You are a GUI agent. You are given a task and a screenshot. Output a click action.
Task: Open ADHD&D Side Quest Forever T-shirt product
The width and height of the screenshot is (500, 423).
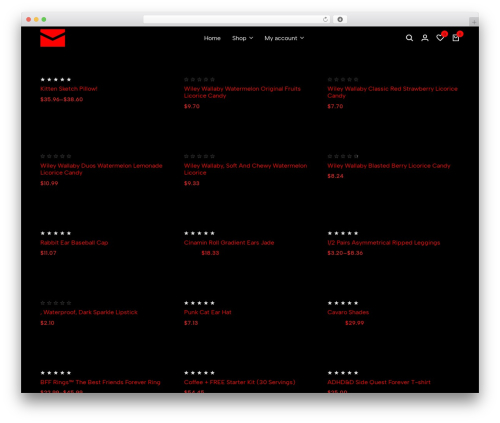pyautogui.click(x=379, y=382)
